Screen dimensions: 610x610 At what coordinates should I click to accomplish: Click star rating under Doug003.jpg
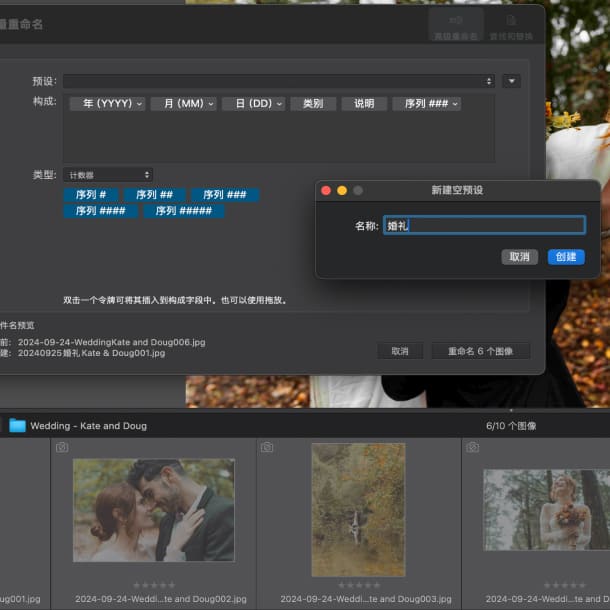(x=359, y=585)
